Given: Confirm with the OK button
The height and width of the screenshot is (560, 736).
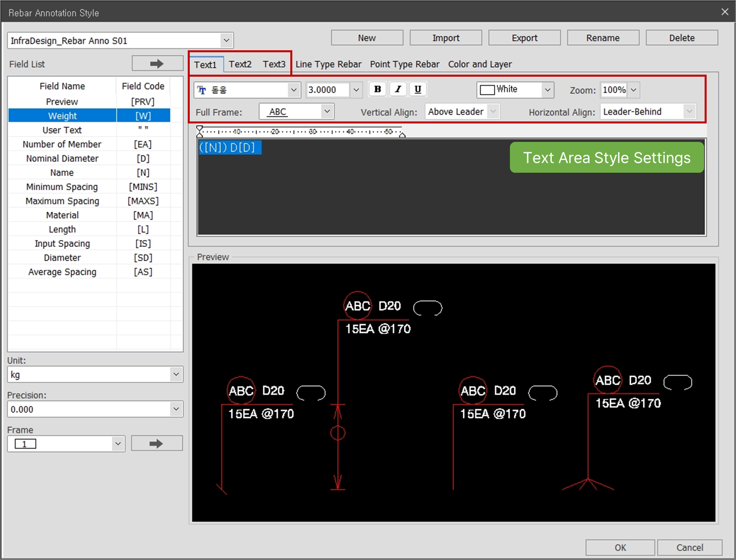Looking at the screenshot, I should point(620,548).
